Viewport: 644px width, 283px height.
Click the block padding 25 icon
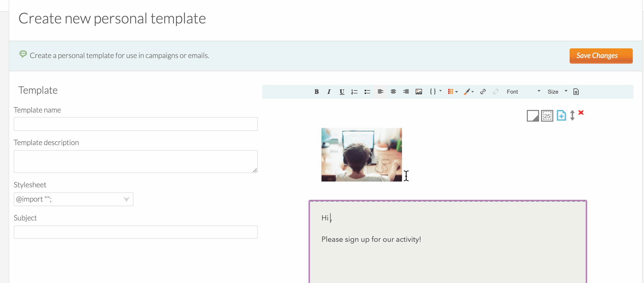pos(547,116)
